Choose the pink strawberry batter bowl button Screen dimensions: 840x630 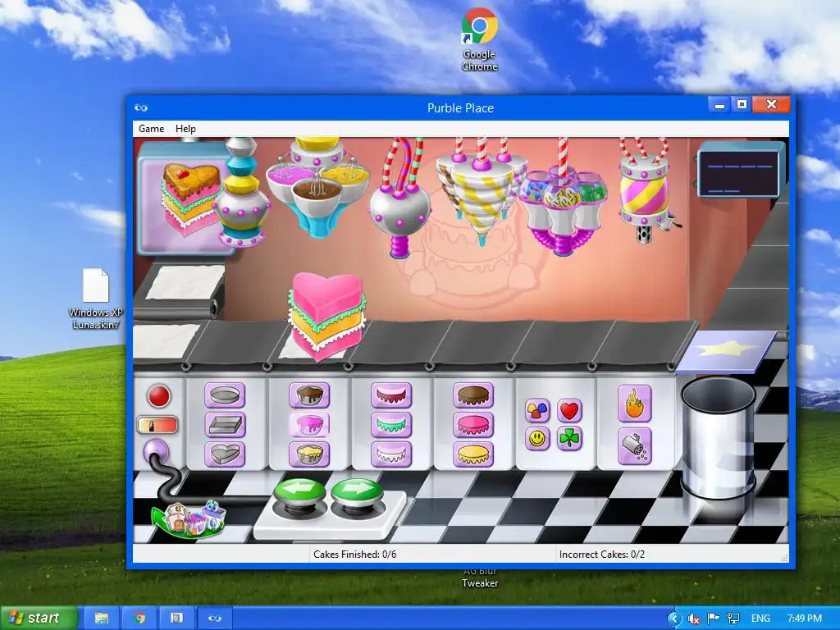[x=309, y=426]
